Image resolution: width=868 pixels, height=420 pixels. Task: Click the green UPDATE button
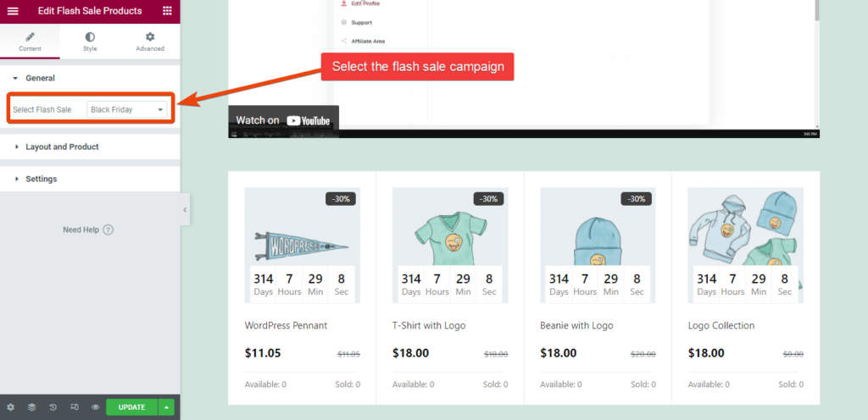pyautogui.click(x=131, y=407)
